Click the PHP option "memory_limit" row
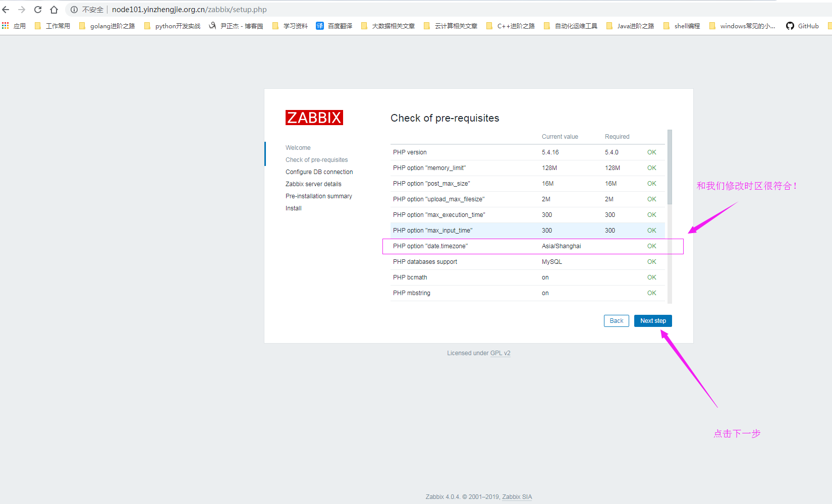The height and width of the screenshot is (504, 832). [x=527, y=168]
